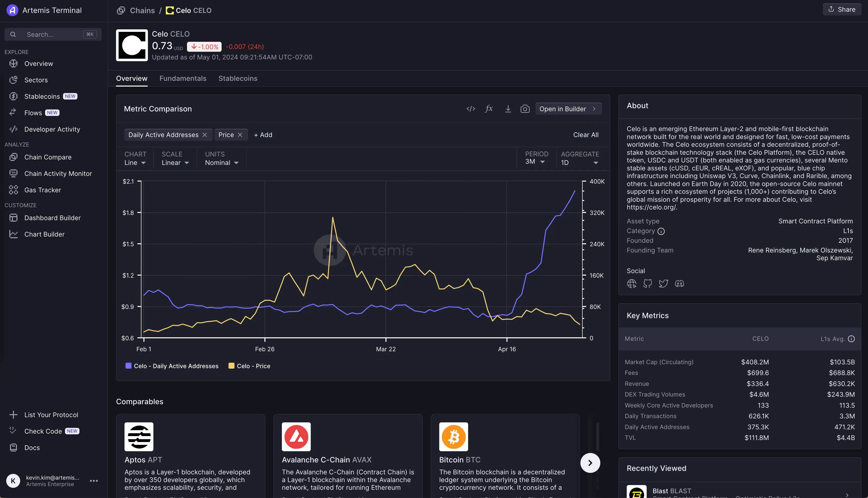The width and height of the screenshot is (868, 498).
Task: Click the user avatar K
Action: 13,481
